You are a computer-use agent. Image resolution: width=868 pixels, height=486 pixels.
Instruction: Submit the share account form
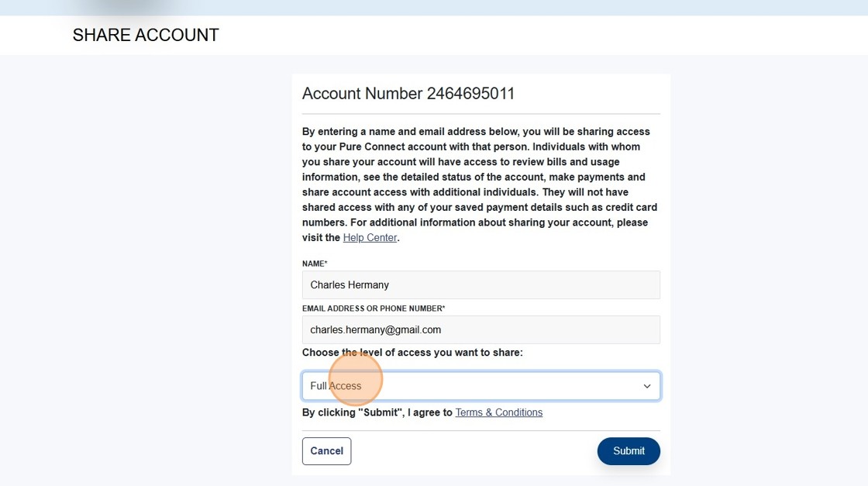(x=628, y=450)
